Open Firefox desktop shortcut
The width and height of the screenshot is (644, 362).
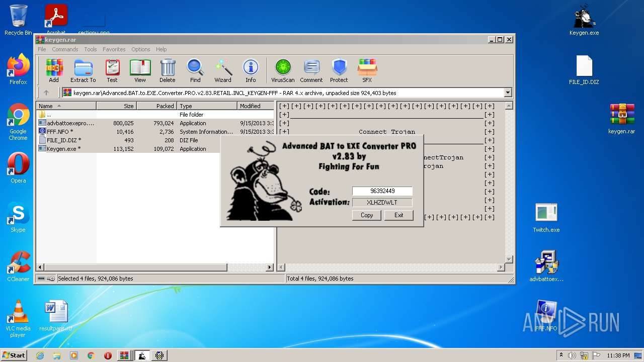pyautogui.click(x=18, y=69)
